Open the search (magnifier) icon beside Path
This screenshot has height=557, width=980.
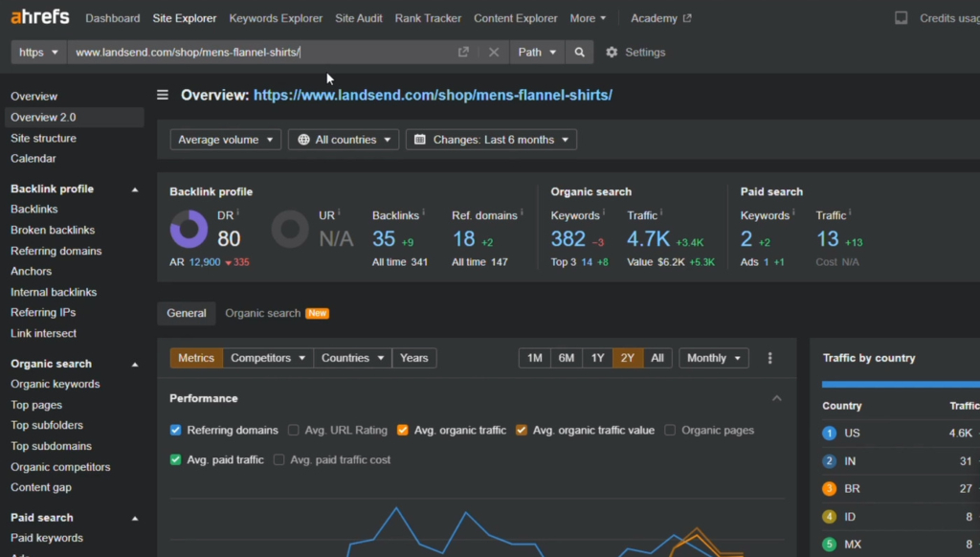pos(580,52)
